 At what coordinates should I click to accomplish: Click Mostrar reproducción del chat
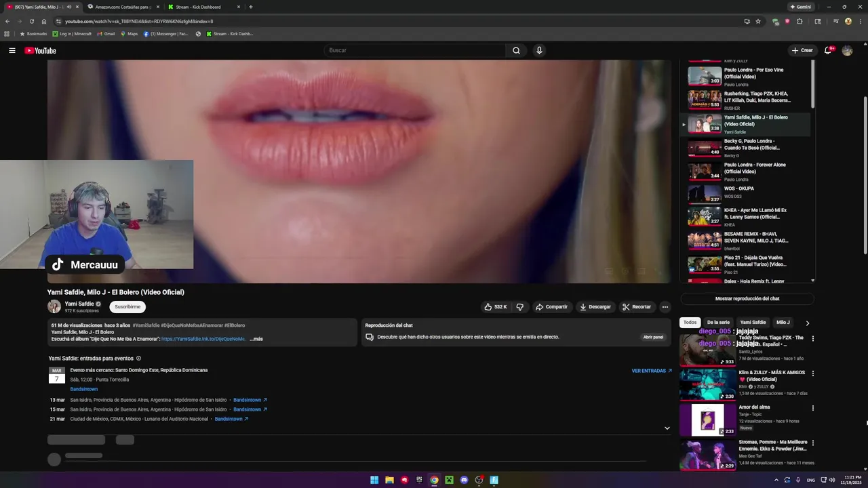(747, 299)
